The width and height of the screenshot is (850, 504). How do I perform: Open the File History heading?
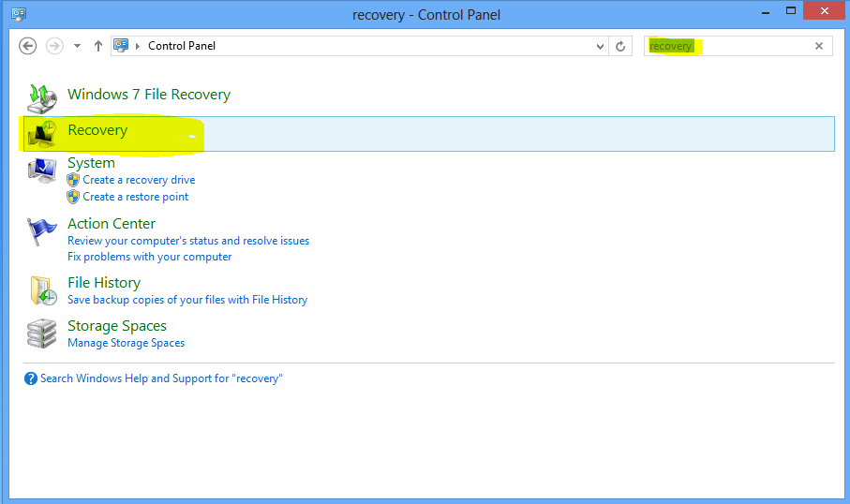tap(104, 282)
